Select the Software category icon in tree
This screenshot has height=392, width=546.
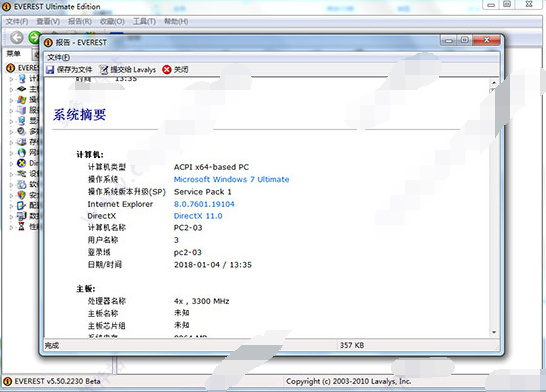coord(22,184)
